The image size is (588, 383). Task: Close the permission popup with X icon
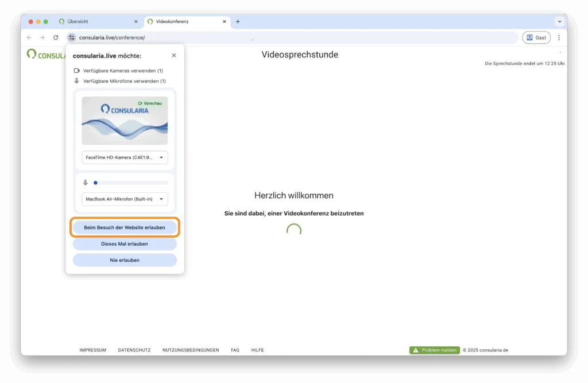(x=174, y=56)
